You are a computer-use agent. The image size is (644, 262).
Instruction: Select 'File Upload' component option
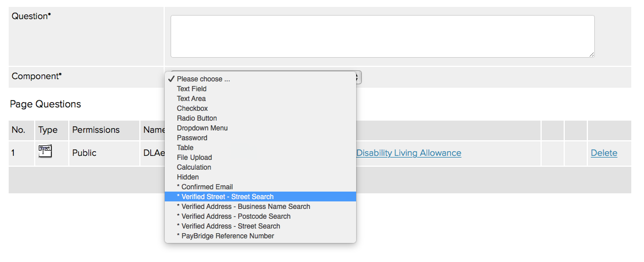pos(194,158)
